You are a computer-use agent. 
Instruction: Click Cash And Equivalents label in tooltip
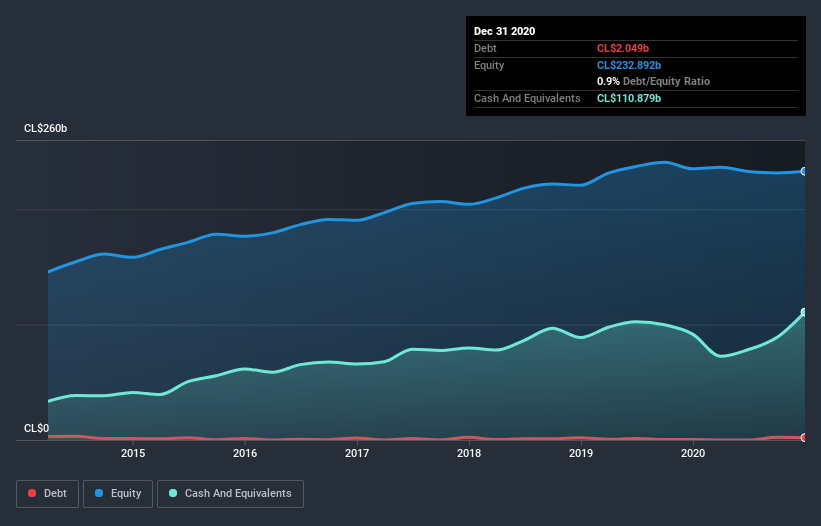527,98
